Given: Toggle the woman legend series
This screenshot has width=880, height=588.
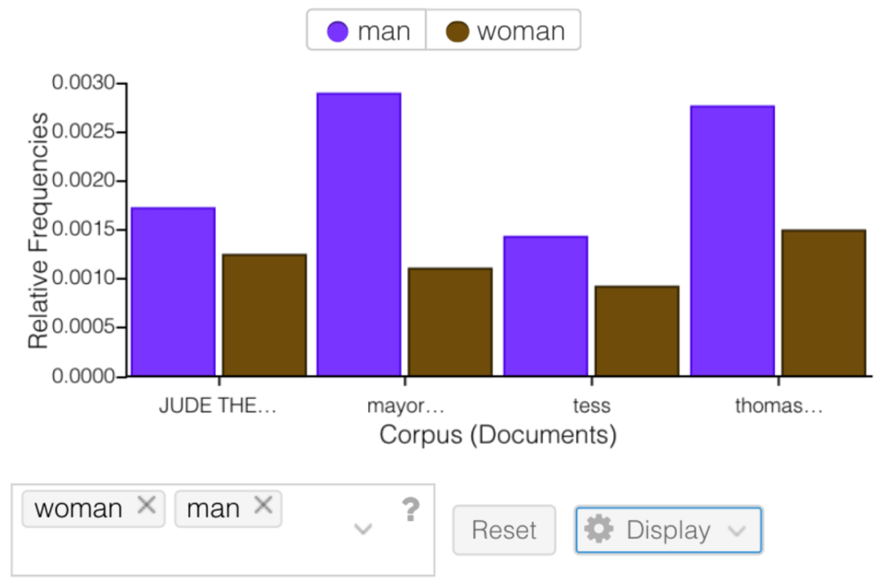Looking at the screenshot, I should [x=504, y=32].
